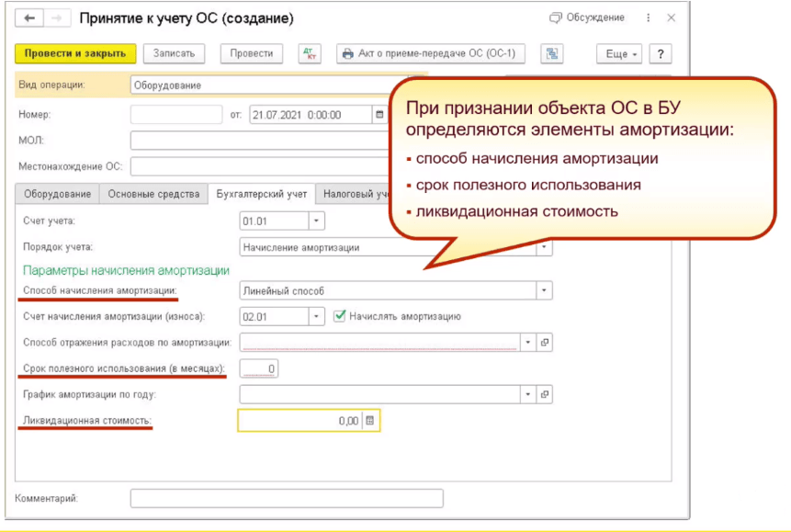Open selection icon for Способ отражения расходов

545,342
